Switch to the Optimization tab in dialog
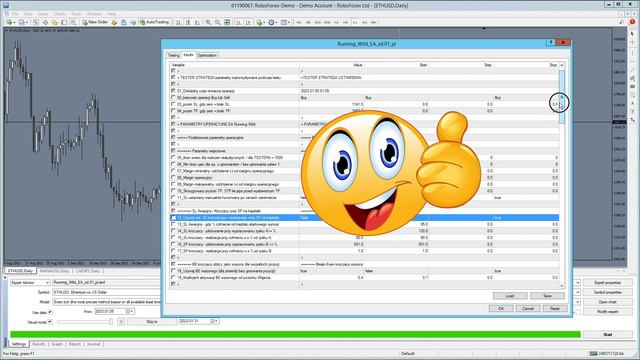 (x=207, y=55)
